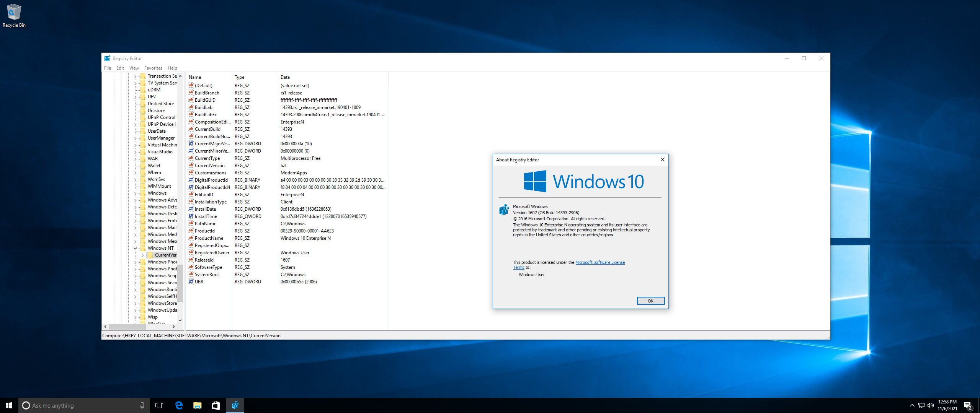Viewport: 980px width, 413px height.
Task: Select the RegisteredOwner value name
Action: point(212,253)
